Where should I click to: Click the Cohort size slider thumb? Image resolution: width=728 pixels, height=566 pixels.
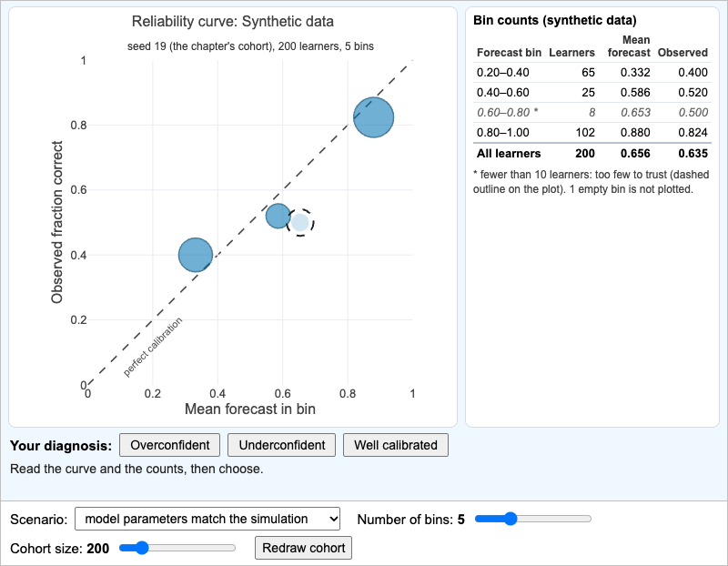coord(142,548)
